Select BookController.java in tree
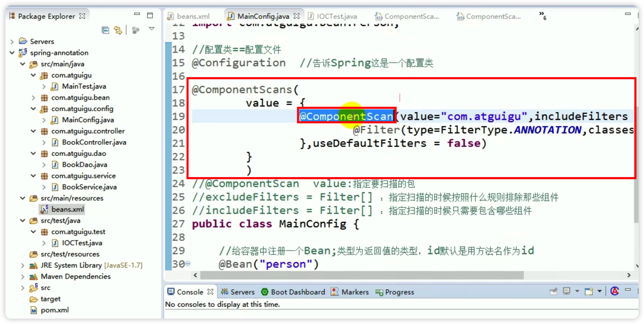The image size is (644, 324). (x=94, y=142)
